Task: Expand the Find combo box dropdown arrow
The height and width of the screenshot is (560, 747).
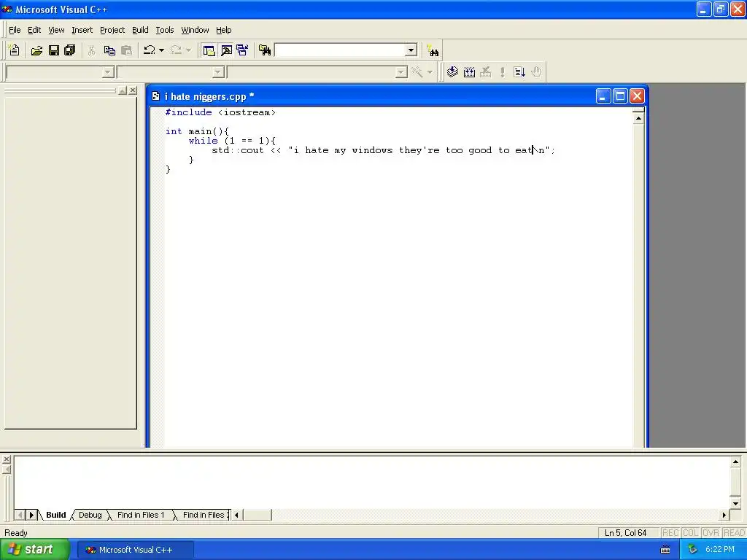Action: click(411, 50)
